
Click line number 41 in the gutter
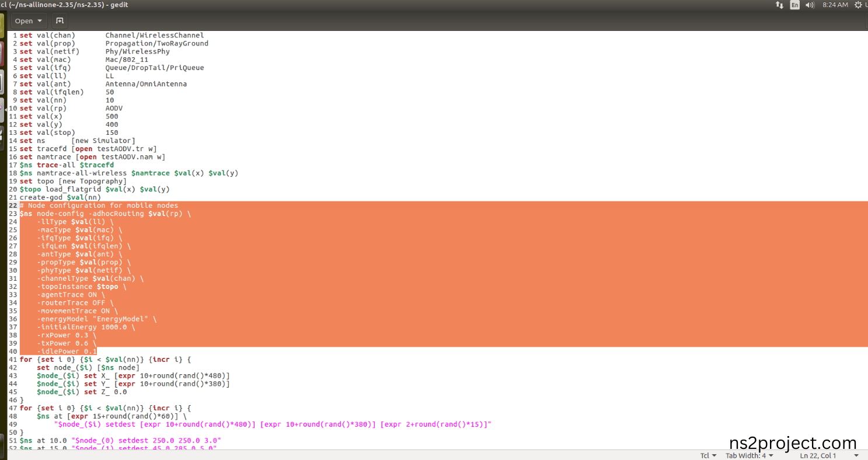pos(13,360)
